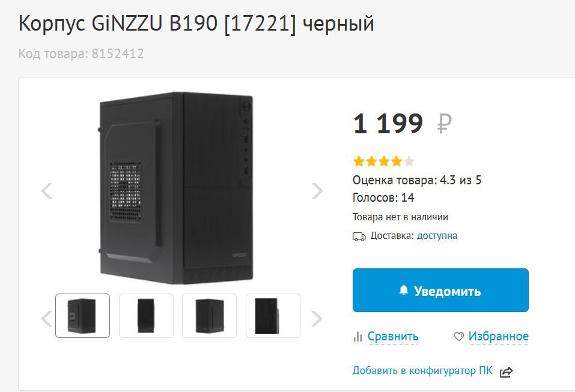Go to next thumbnails with right arrow

click(x=317, y=318)
